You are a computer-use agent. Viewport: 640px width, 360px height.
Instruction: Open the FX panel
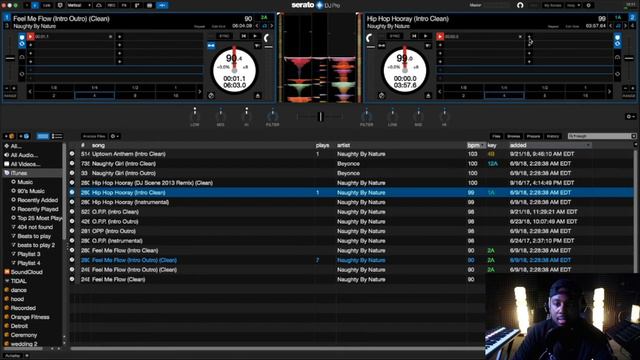coord(124,5)
